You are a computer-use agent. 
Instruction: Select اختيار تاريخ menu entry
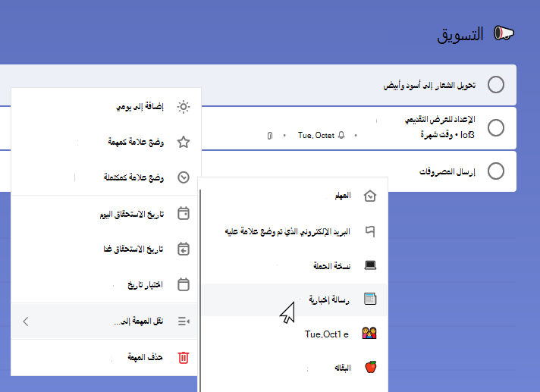pyautogui.click(x=106, y=284)
